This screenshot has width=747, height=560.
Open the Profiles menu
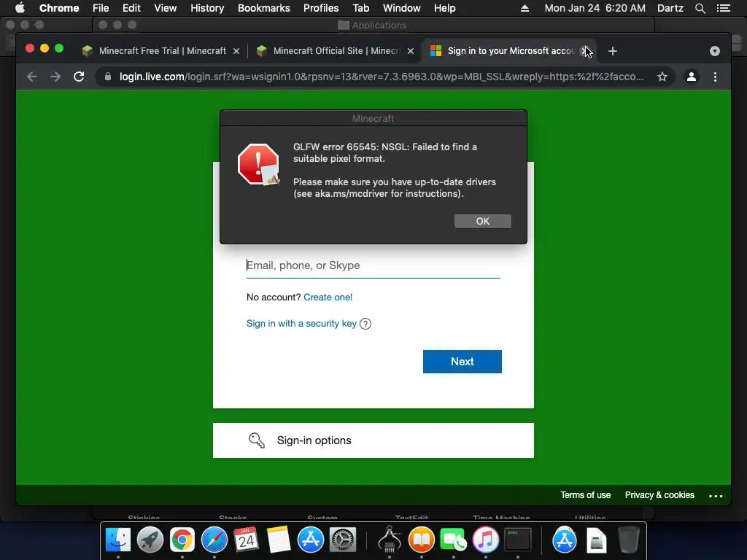tap(321, 8)
